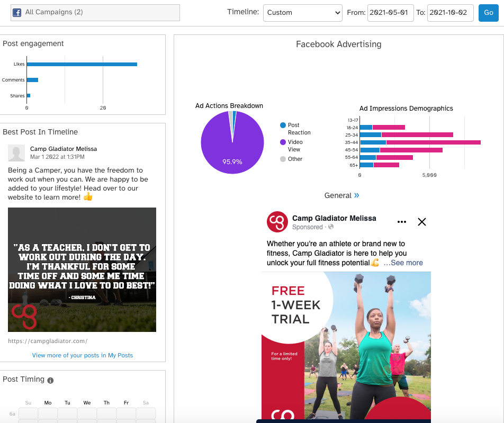This screenshot has height=423, width=504.
Task: Toggle the Video View legend swatch
Action: point(283,142)
